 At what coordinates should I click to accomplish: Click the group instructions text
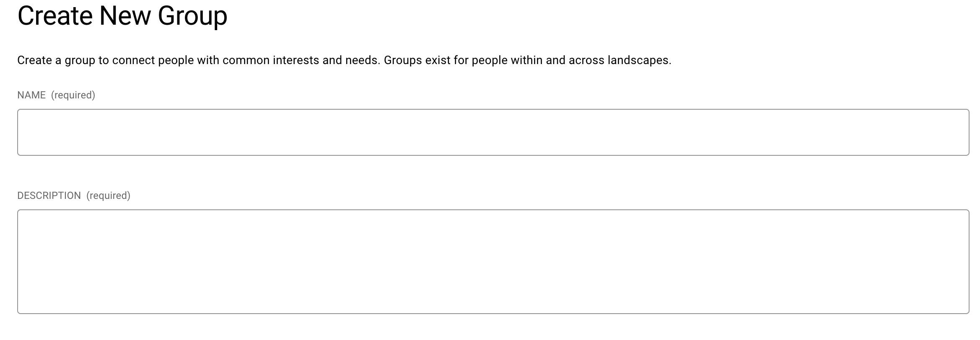(344, 59)
